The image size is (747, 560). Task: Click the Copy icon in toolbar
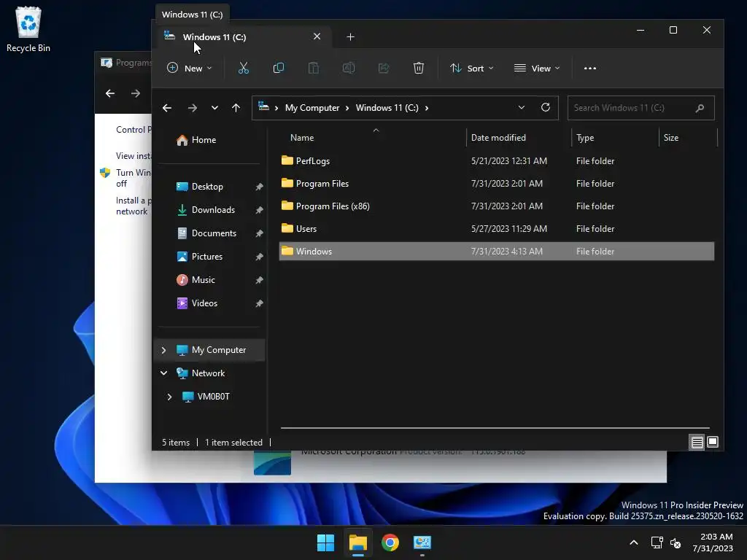pos(278,68)
